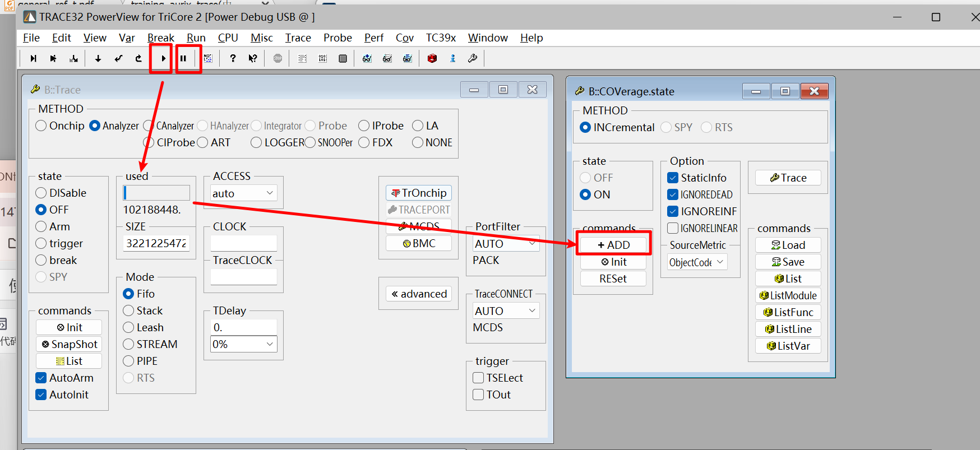
Task: Choose STREAM trace mode
Action: [x=128, y=344]
